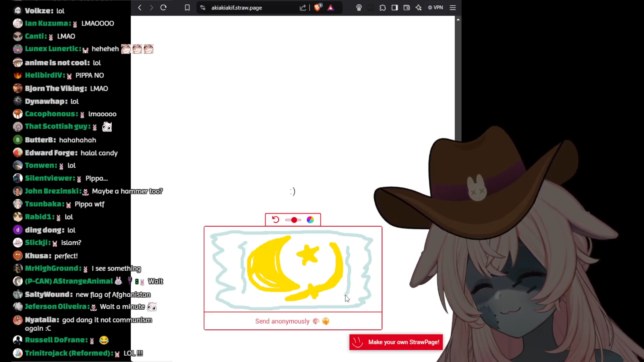
Task: Click the ':)' text on the page
Action: (x=293, y=191)
